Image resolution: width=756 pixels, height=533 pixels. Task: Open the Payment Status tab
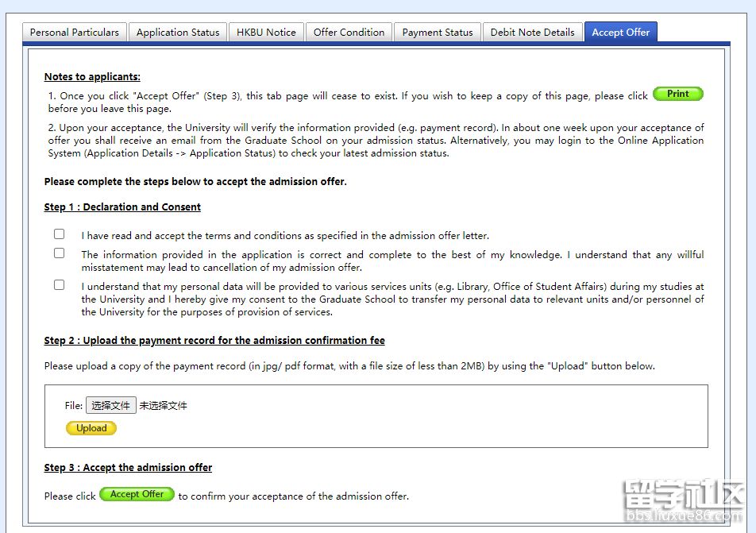pos(437,33)
